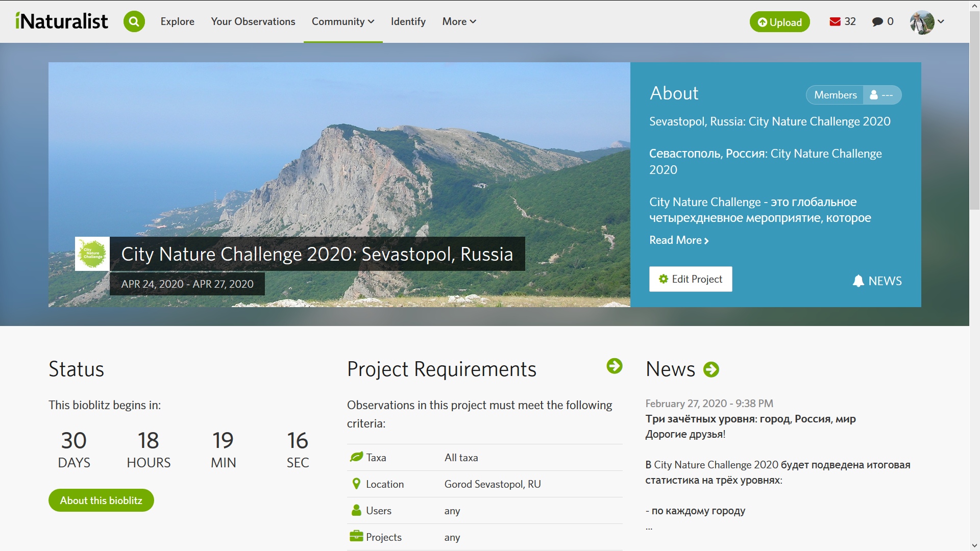This screenshot has height=551, width=980.
Task: Click the project title City Nature Challenge 2020: Sevastopol, Russia
Action: (317, 254)
